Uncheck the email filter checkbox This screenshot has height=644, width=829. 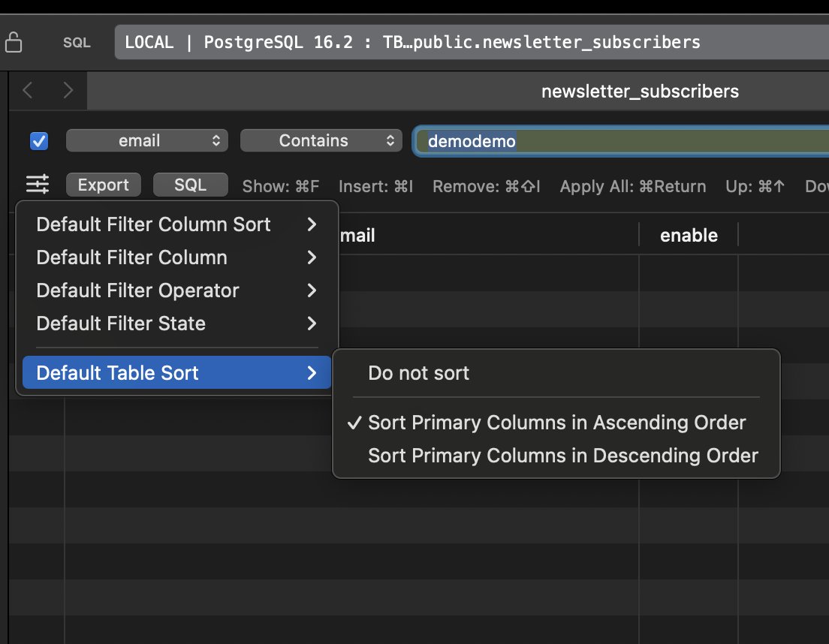pyautogui.click(x=39, y=141)
